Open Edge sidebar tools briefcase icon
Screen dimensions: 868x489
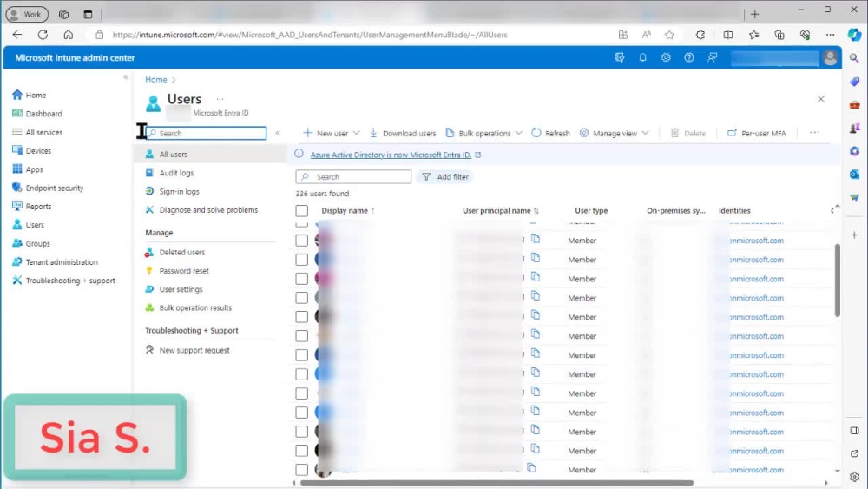(854, 105)
